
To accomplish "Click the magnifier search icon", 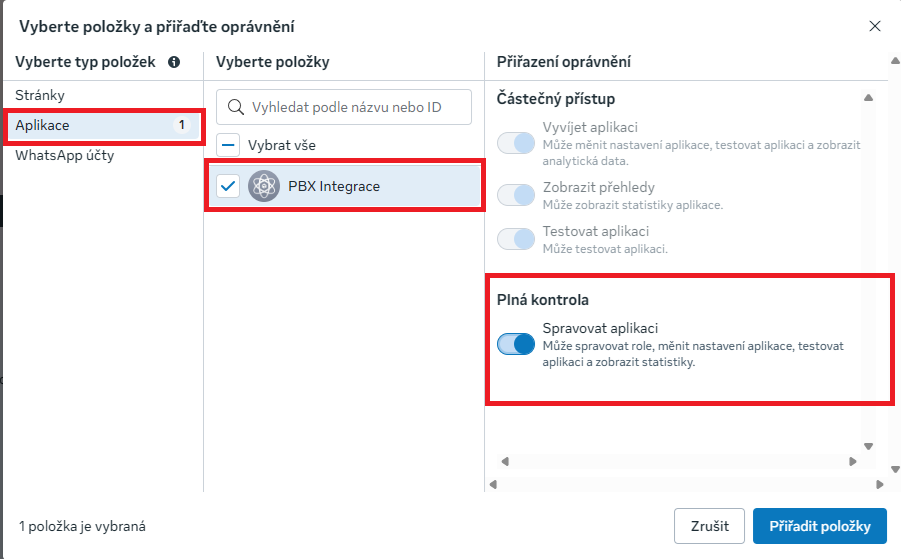I will tap(236, 107).
